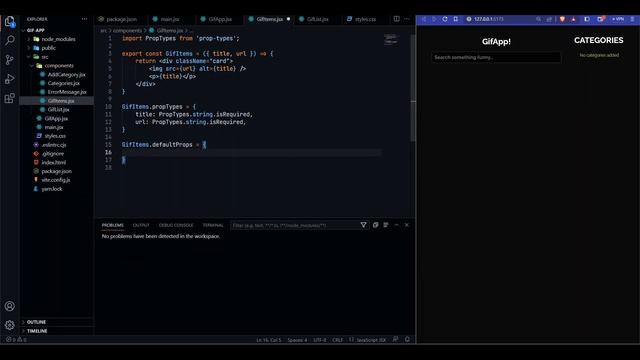640x360 pixels.
Task: Bookmark the page in the browser
Action: coord(456,19)
